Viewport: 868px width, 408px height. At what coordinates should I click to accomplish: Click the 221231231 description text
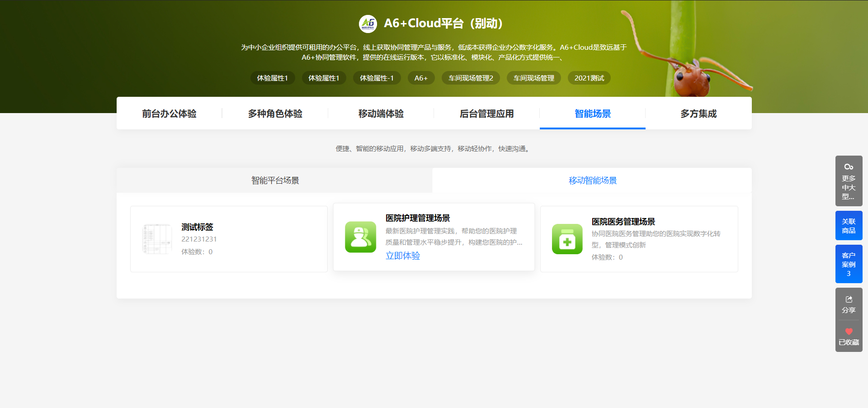(199, 239)
